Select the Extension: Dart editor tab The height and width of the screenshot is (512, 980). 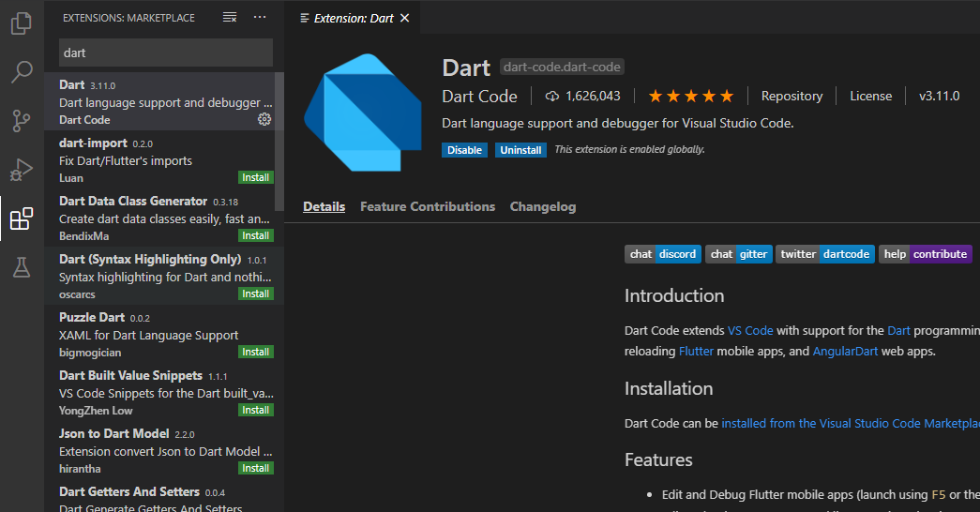(x=354, y=18)
